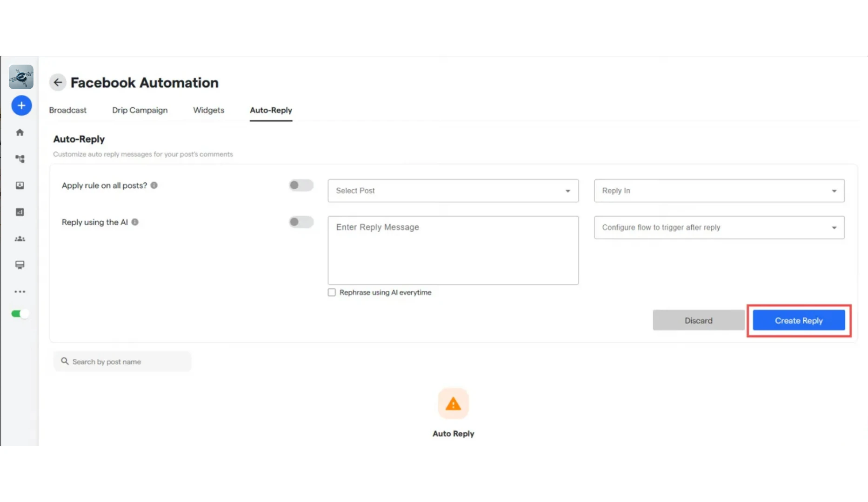Click info icon next to Reply using the AI
The width and height of the screenshot is (868, 502).
click(x=135, y=222)
